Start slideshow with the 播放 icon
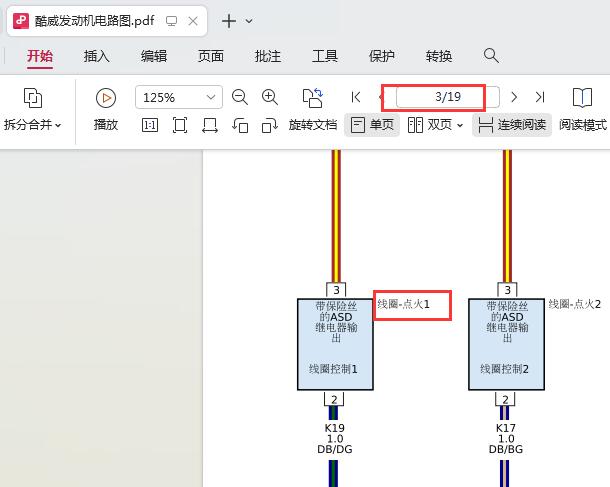The width and height of the screenshot is (610, 487). click(106, 98)
